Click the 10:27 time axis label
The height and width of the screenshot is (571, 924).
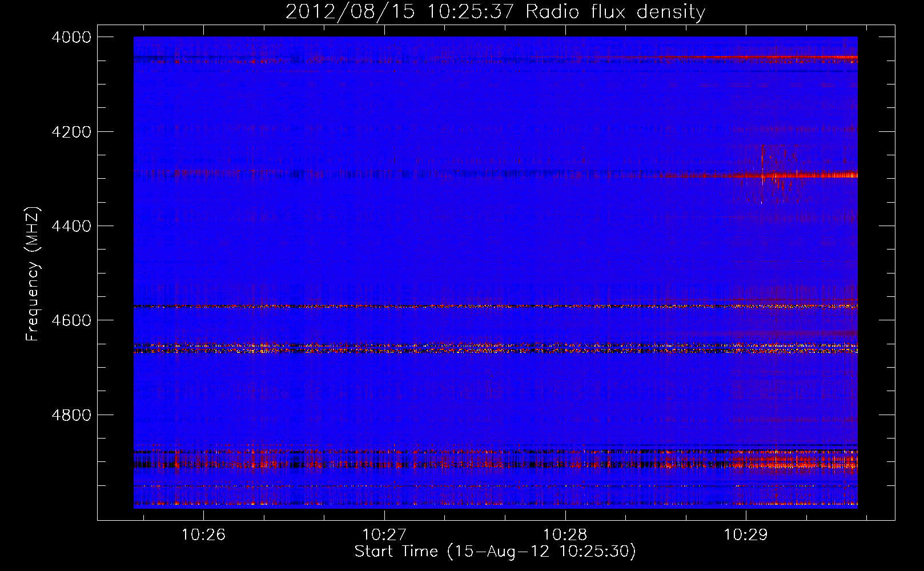pos(384,534)
